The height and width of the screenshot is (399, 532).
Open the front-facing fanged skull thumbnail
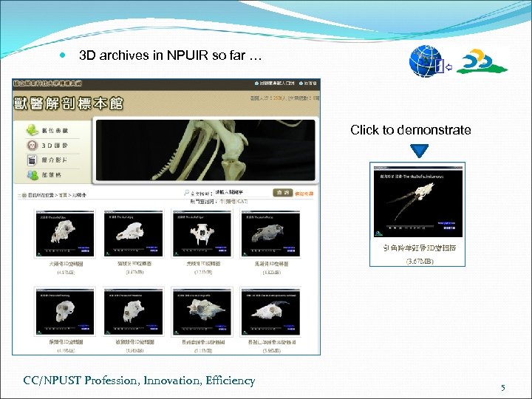(x=202, y=233)
